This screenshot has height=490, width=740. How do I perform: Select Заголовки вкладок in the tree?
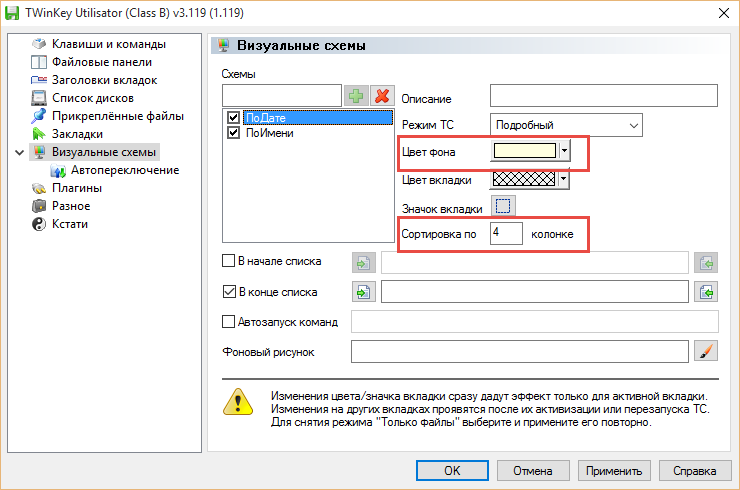click(x=104, y=80)
